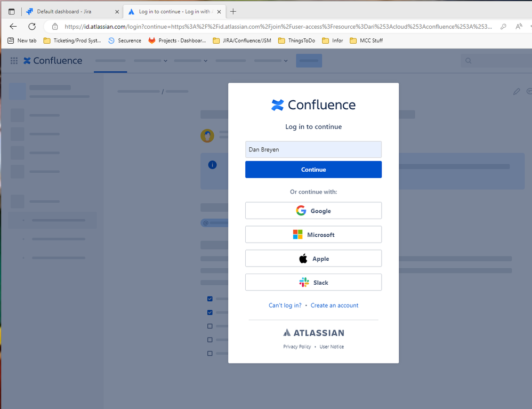Open the User Notice link
Viewport: 532px width, 409px height.
point(332,347)
